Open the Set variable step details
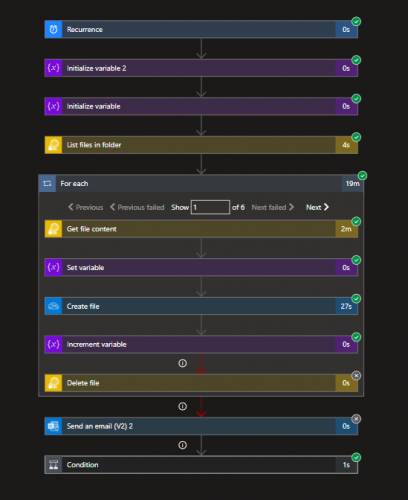Viewport: 408px width, 500px height. [x=201, y=267]
